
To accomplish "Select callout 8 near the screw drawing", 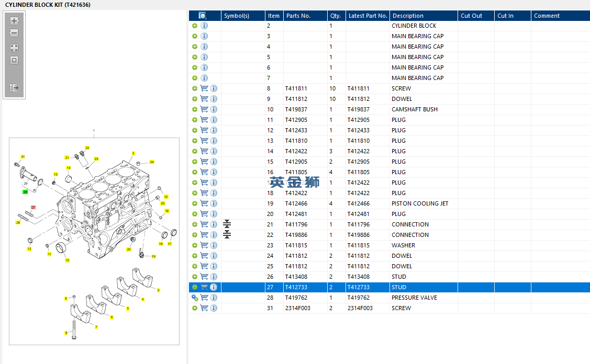I will [x=66, y=333].
